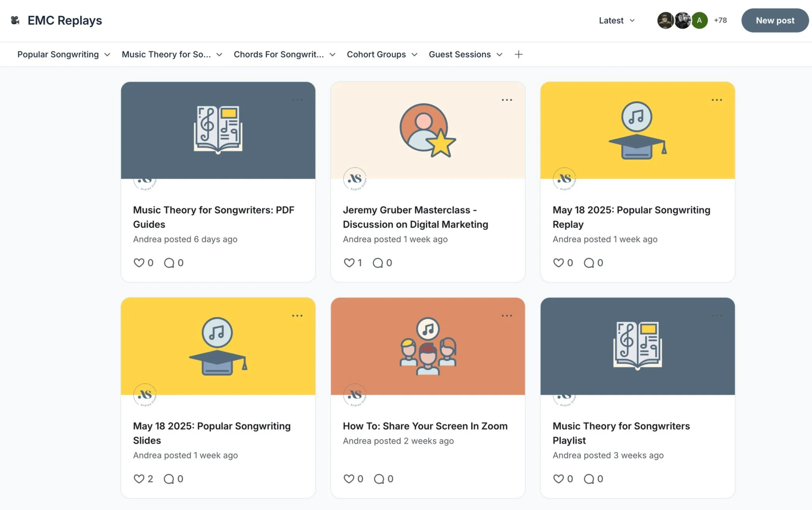Open comments on How To Share Screen post
Viewport: 812px width, 510px height.
pyautogui.click(x=379, y=479)
